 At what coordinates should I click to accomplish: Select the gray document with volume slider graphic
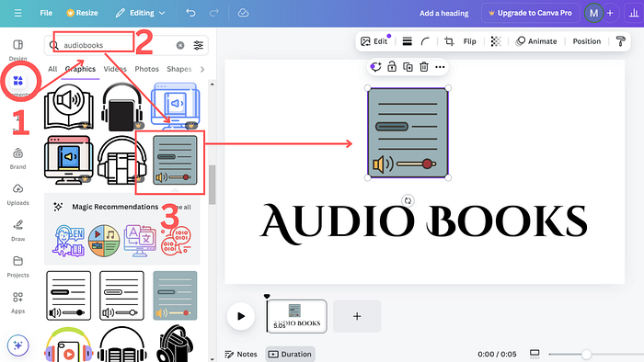175,160
